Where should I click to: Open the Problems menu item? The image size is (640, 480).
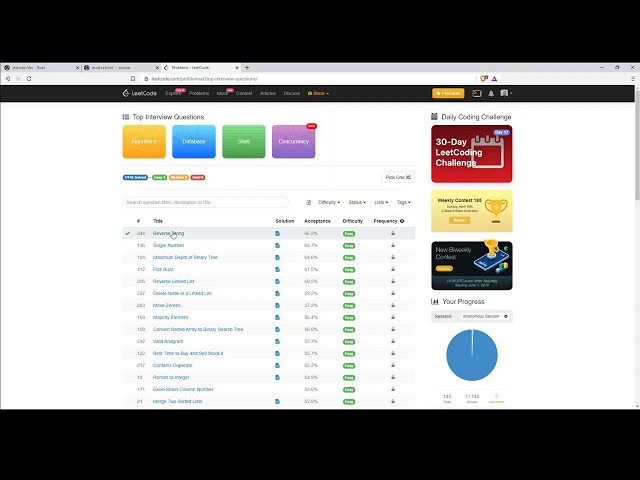pos(199,93)
